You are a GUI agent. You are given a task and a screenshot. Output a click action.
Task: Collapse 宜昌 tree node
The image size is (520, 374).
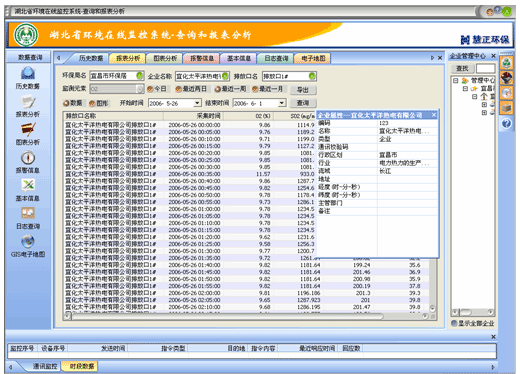[465, 89]
